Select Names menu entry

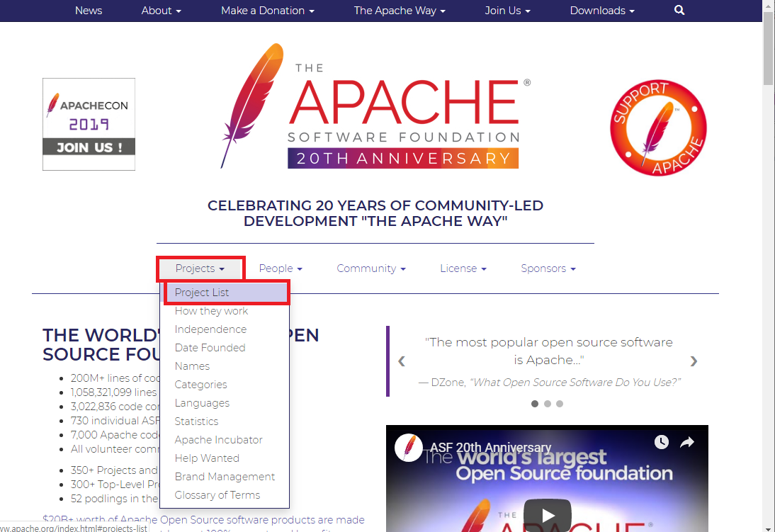point(225,366)
